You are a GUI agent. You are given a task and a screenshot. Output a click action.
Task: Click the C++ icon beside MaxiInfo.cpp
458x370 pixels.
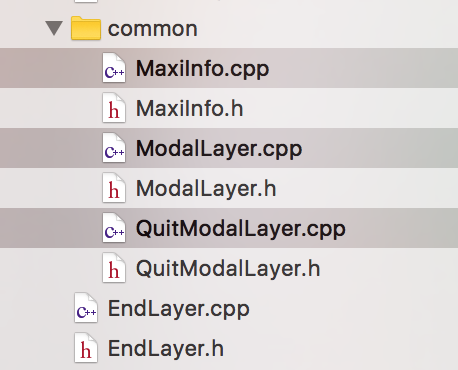(x=114, y=68)
